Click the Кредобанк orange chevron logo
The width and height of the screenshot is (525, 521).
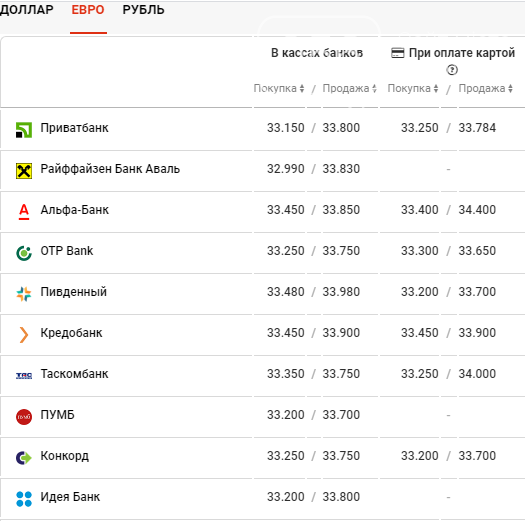[24, 335]
